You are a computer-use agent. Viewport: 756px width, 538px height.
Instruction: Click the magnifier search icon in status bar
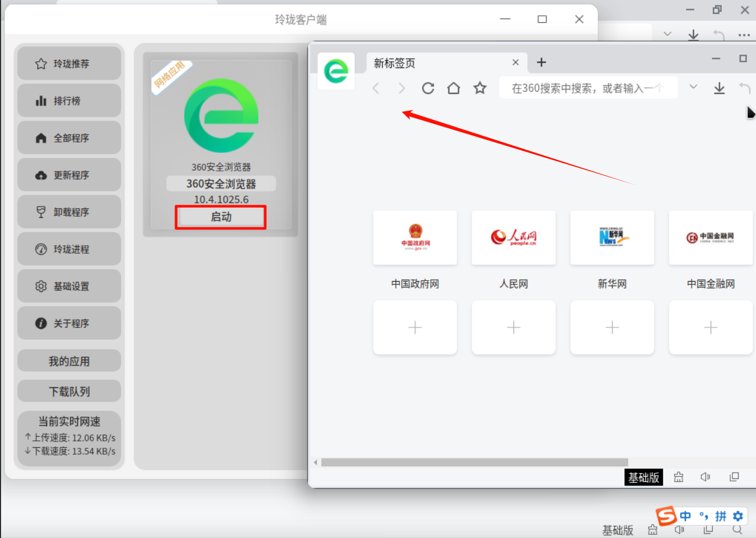tap(737, 530)
